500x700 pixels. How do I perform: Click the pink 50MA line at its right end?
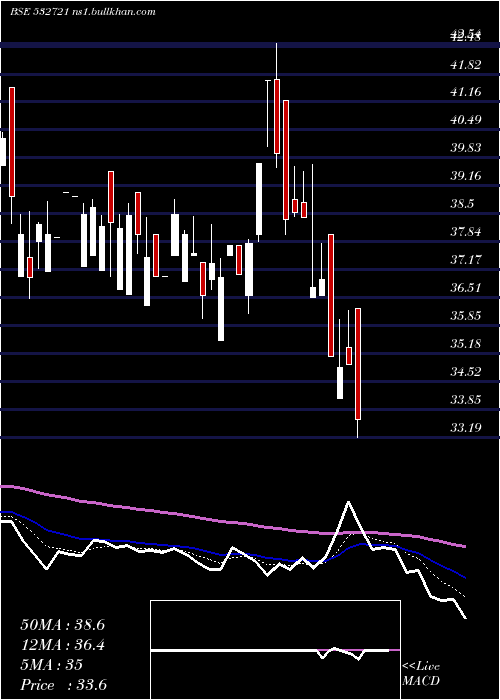[465, 546]
